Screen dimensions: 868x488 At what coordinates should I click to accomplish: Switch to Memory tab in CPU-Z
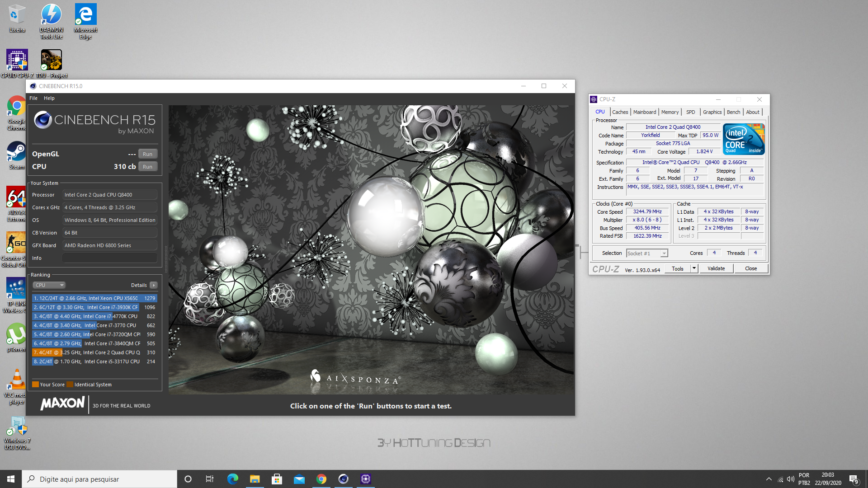pyautogui.click(x=670, y=112)
